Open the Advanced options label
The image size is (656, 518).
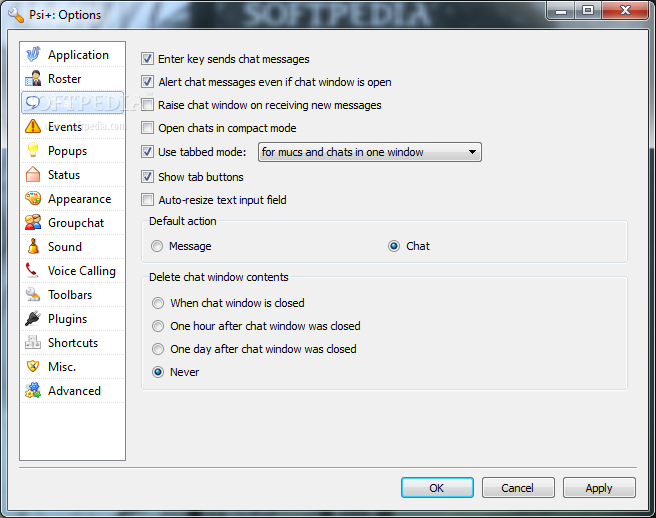coord(74,390)
